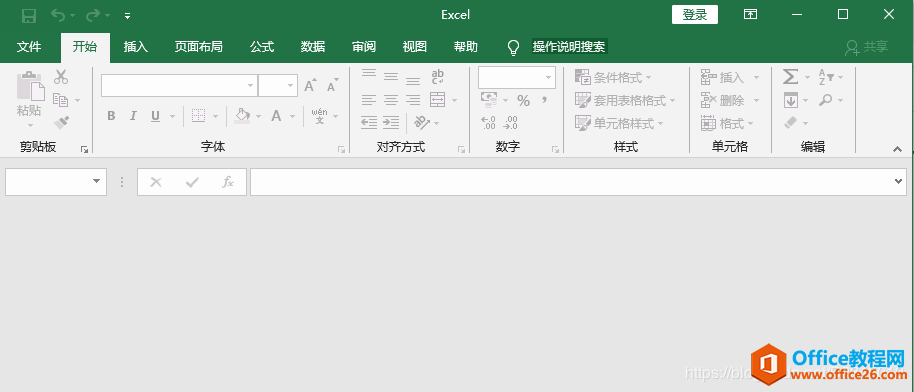This screenshot has width=914, height=392.
Task: Click the Center align icon
Action: pyautogui.click(x=391, y=100)
